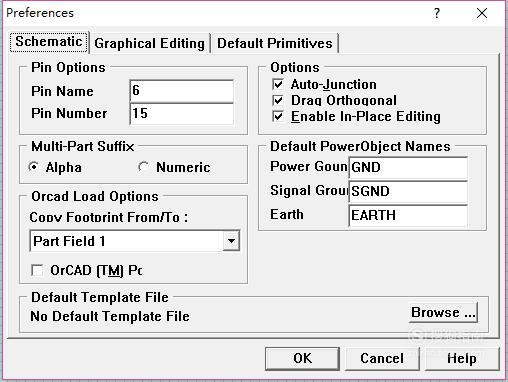Close the Preferences dialog

point(482,13)
